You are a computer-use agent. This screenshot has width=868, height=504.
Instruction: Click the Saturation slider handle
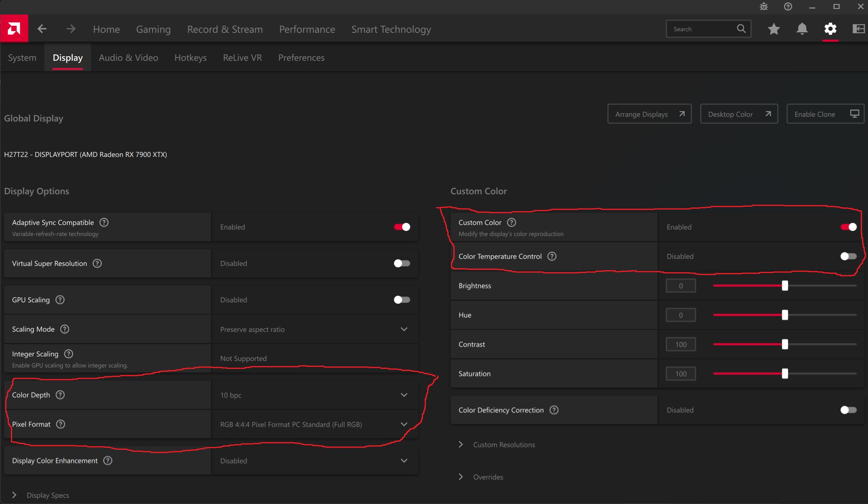click(785, 373)
